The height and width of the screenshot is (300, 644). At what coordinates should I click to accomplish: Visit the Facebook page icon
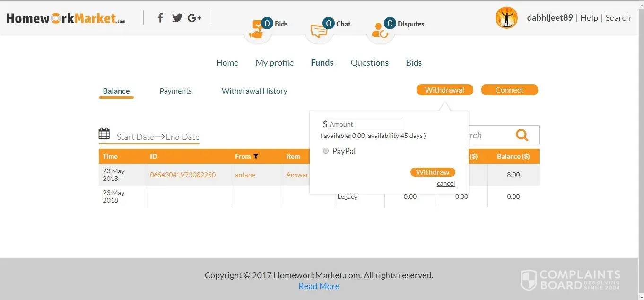(160, 18)
